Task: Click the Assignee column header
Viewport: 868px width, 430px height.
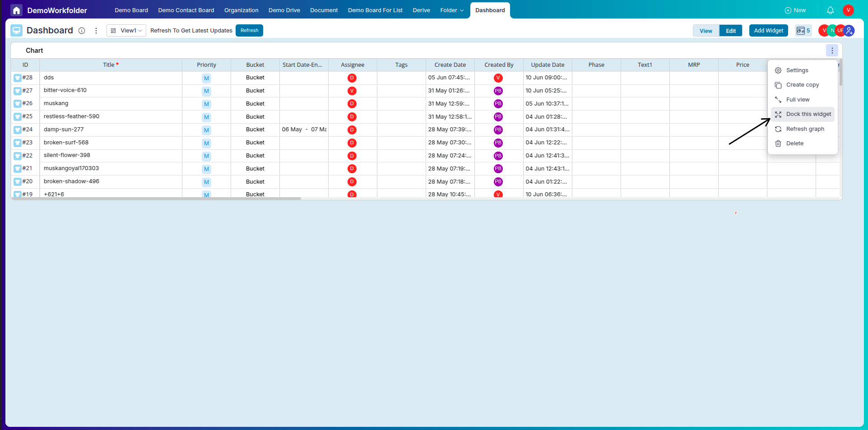Action: click(353, 65)
